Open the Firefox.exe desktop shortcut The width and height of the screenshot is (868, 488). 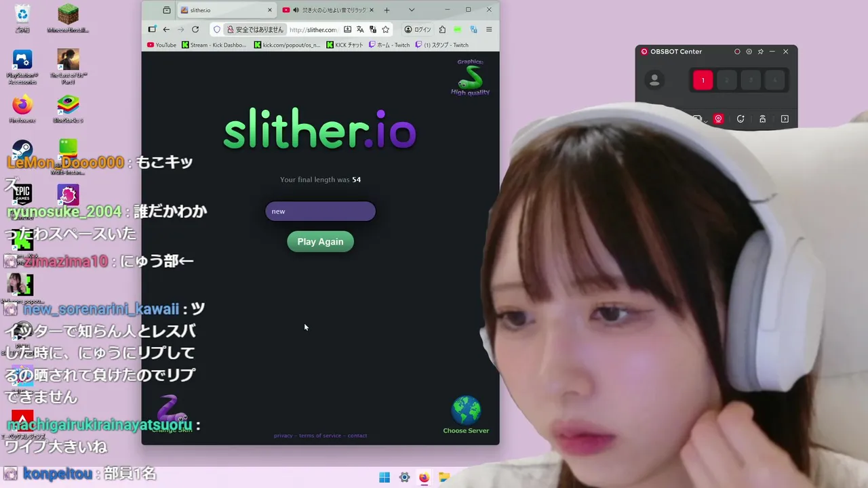click(22, 108)
